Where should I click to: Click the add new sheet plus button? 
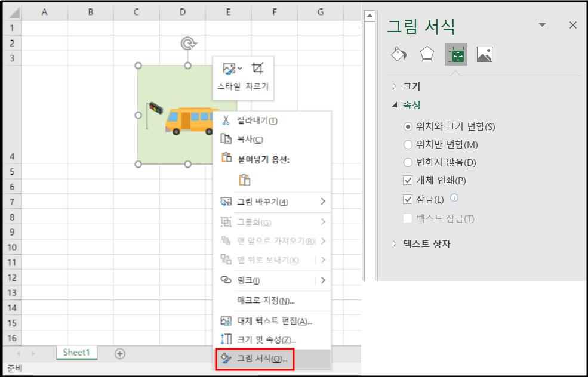click(119, 353)
